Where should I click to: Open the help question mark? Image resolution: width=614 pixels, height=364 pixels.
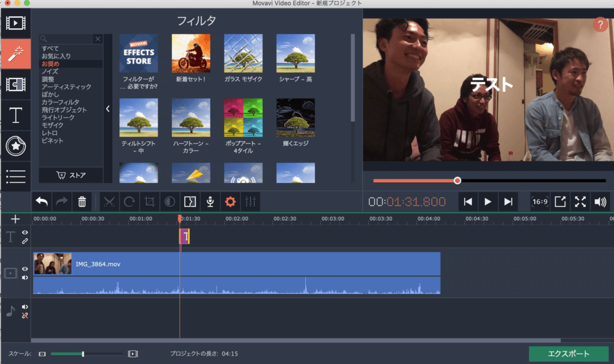pos(600,25)
